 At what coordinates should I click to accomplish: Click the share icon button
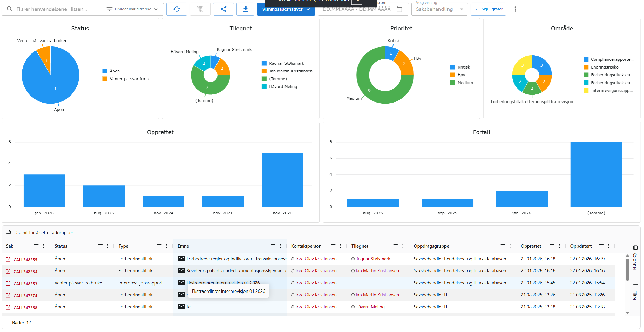tap(223, 9)
